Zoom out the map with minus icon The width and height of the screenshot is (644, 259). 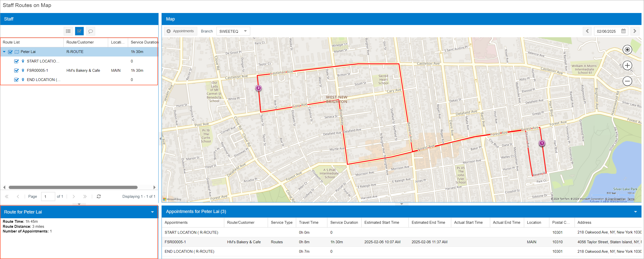tap(627, 81)
